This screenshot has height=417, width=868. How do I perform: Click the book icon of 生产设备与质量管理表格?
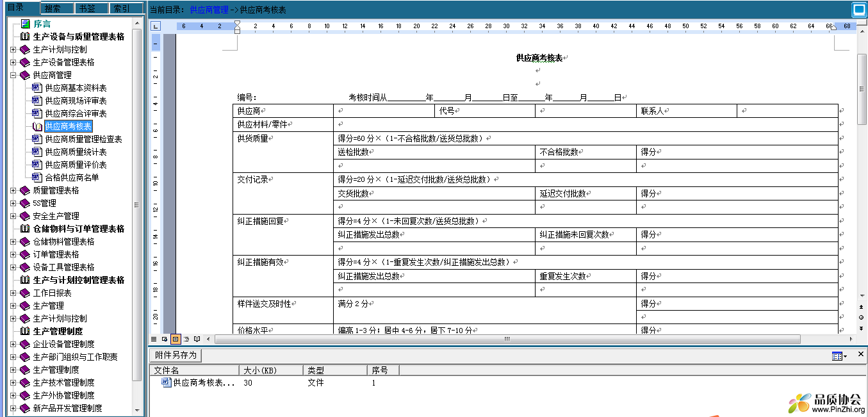pos(25,37)
